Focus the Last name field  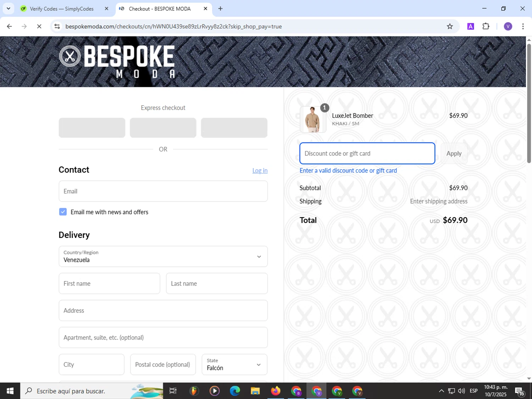217,283
